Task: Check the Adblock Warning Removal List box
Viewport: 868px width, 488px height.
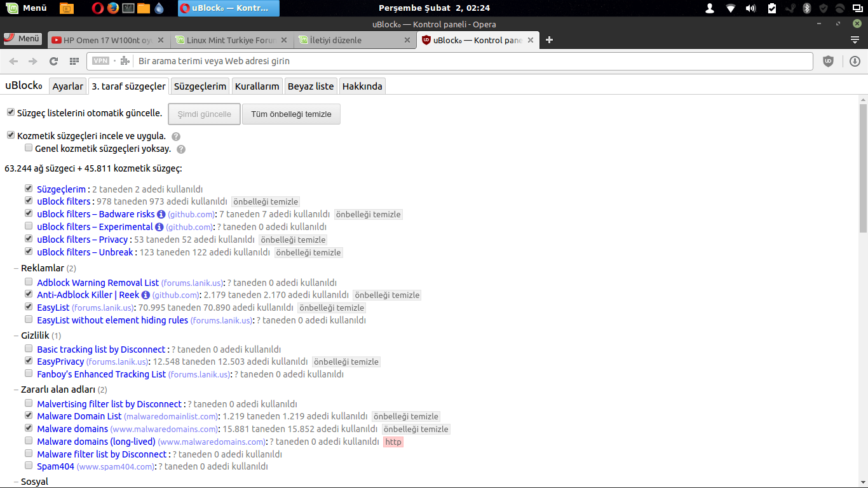Action: click(28, 282)
